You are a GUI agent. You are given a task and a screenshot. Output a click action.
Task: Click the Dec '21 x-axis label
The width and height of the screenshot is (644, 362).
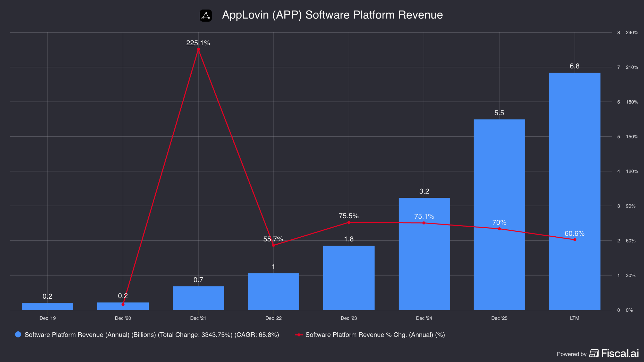(198, 318)
